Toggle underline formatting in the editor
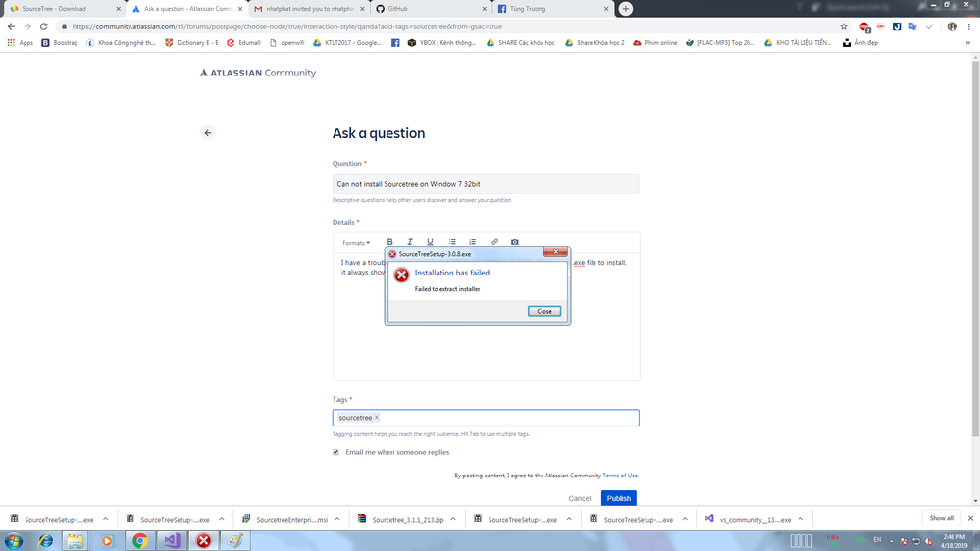The image size is (980, 551). [430, 242]
